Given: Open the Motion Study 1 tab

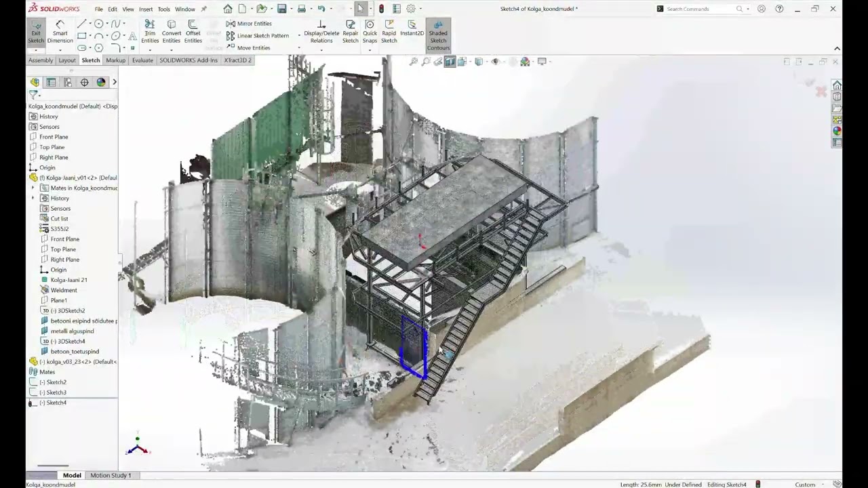Looking at the screenshot, I should point(111,475).
